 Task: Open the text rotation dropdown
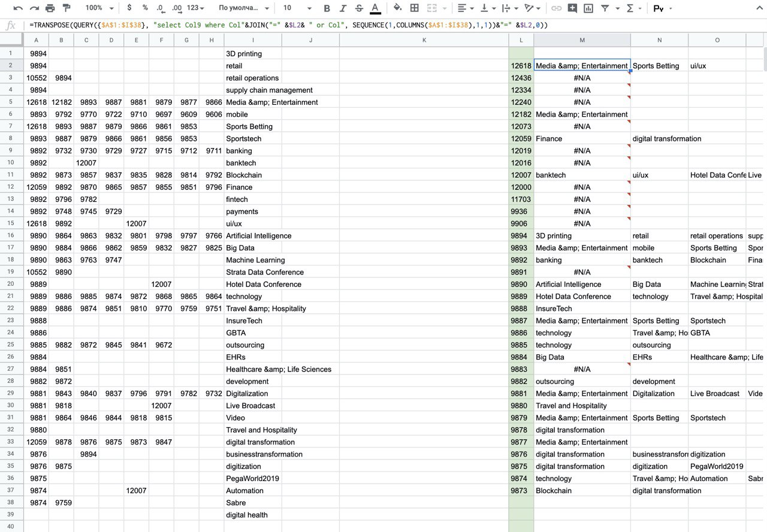click(x=532, y=8)
